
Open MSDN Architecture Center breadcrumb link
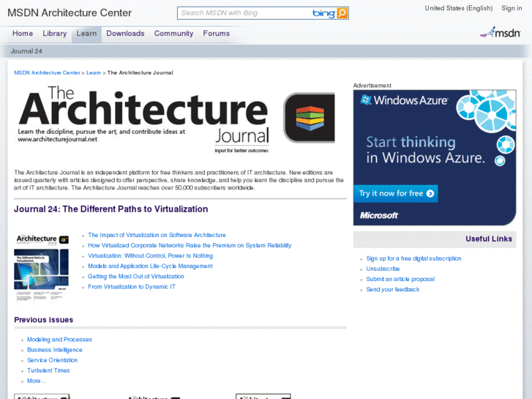tap(47, 72)
